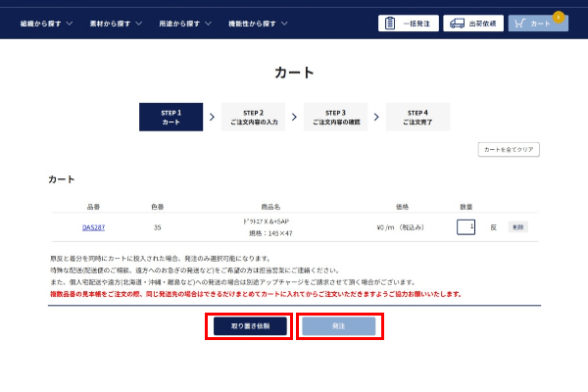Select the STEP 4 ご注文完了 step
This screenshot has width=588, height=392.
[x=418, y=118]
